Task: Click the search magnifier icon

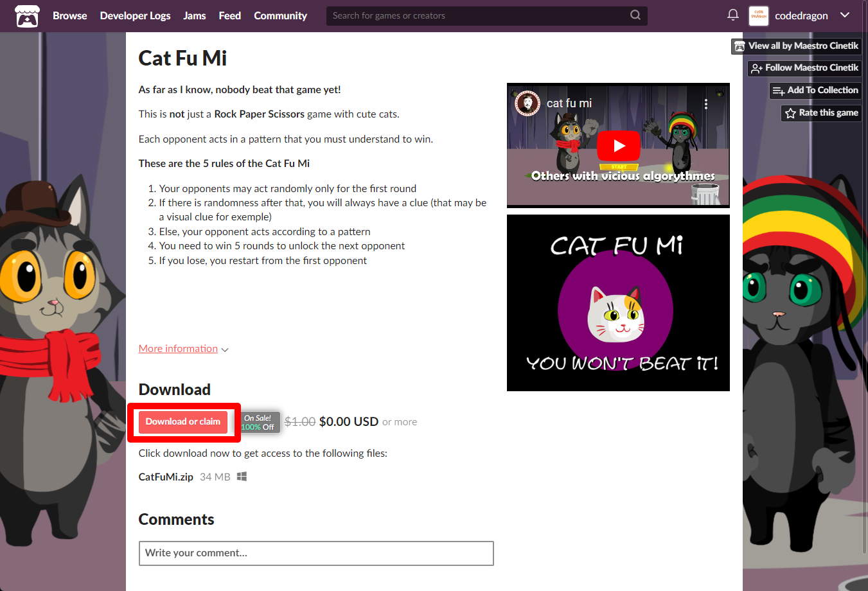Action: coord(635,15)
